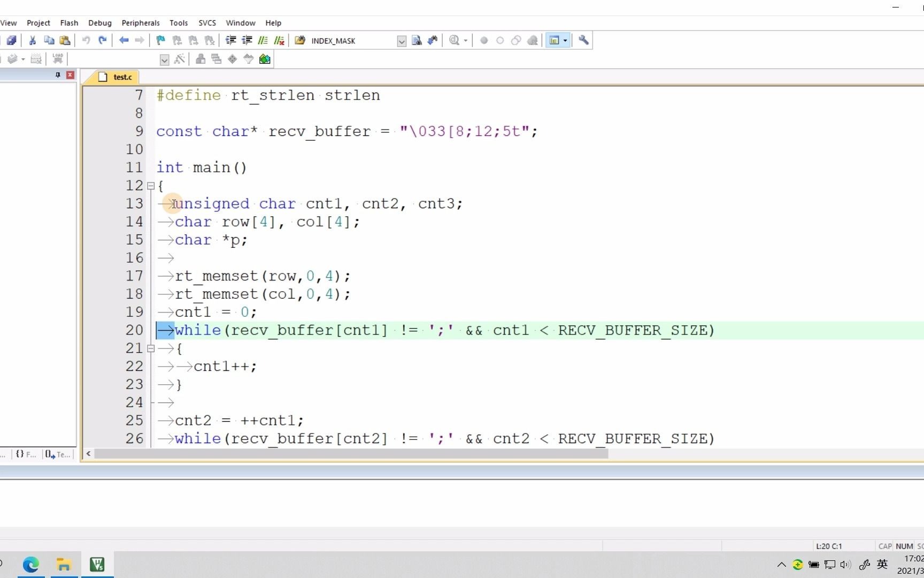
Task: Click the Find document icon next to INDEX_MASK
Action: point(417,40)
